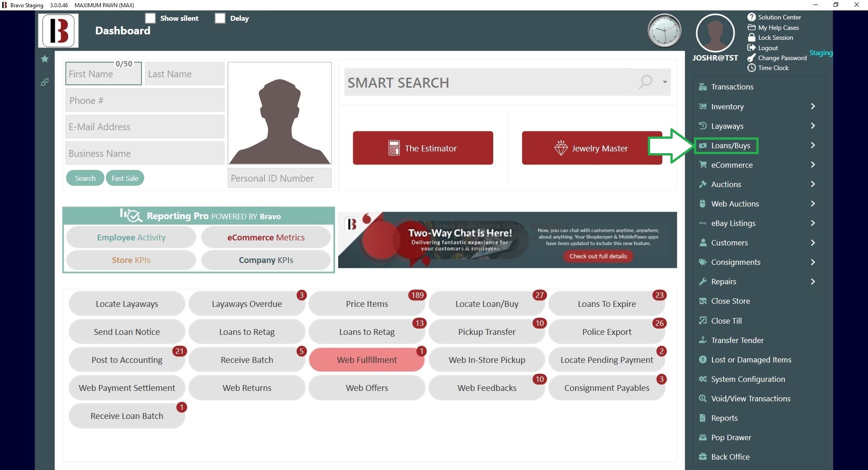Click Check out full details button
This screenshot has height=470, width=868.
pos(598,256)
